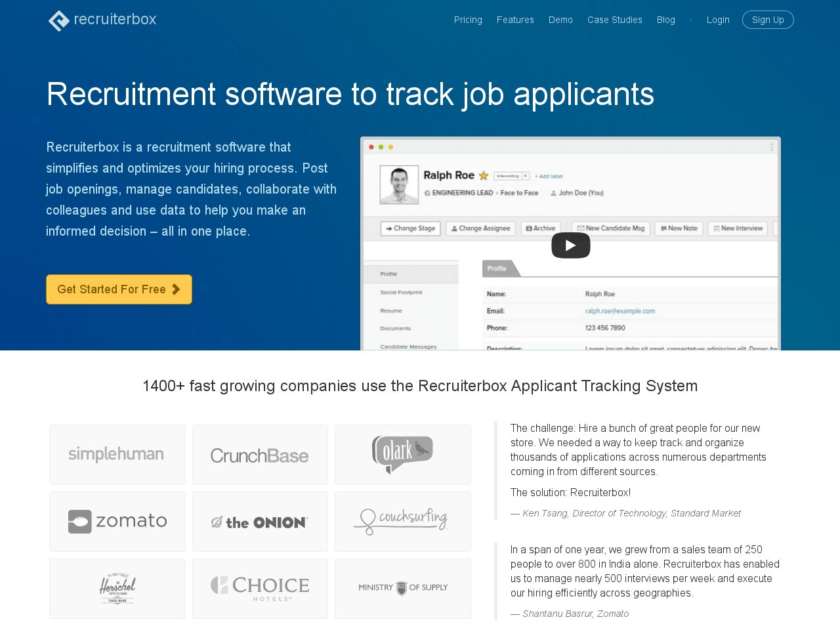Click Documents in preview sidebar
The width and height of the screenshot is (840, 630).
395,328
